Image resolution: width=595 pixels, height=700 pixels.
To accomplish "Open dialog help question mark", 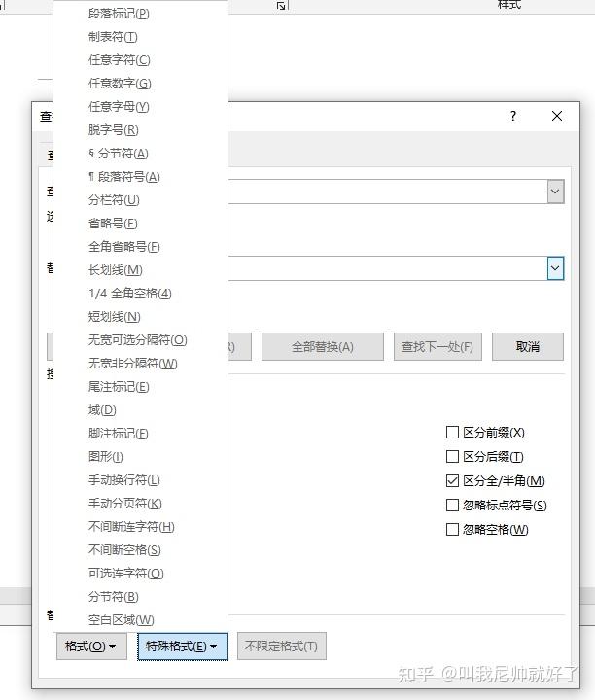I will [513, 116].
